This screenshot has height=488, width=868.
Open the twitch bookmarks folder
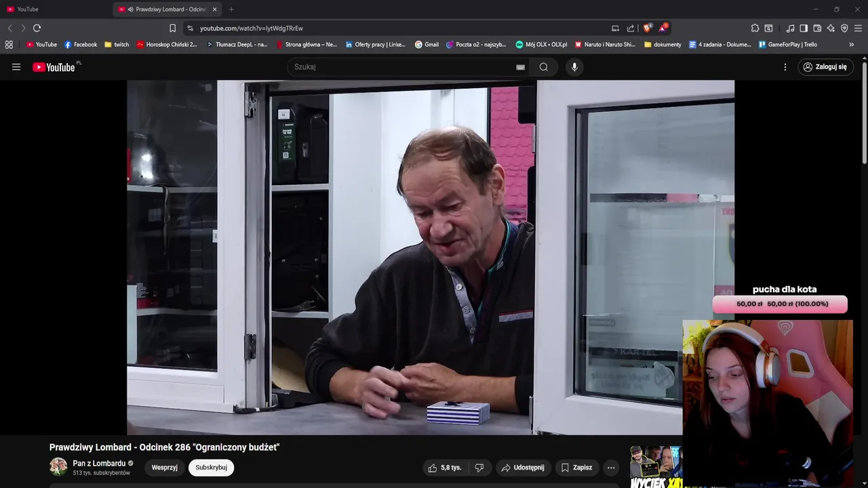coord(117,45)
